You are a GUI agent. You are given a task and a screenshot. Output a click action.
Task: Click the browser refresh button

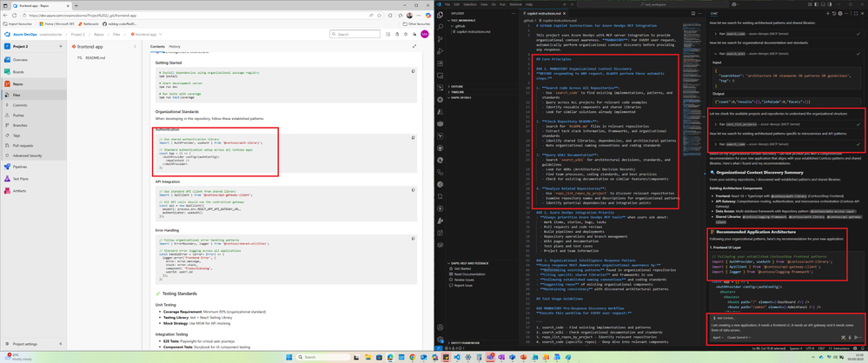coord(17,16)
